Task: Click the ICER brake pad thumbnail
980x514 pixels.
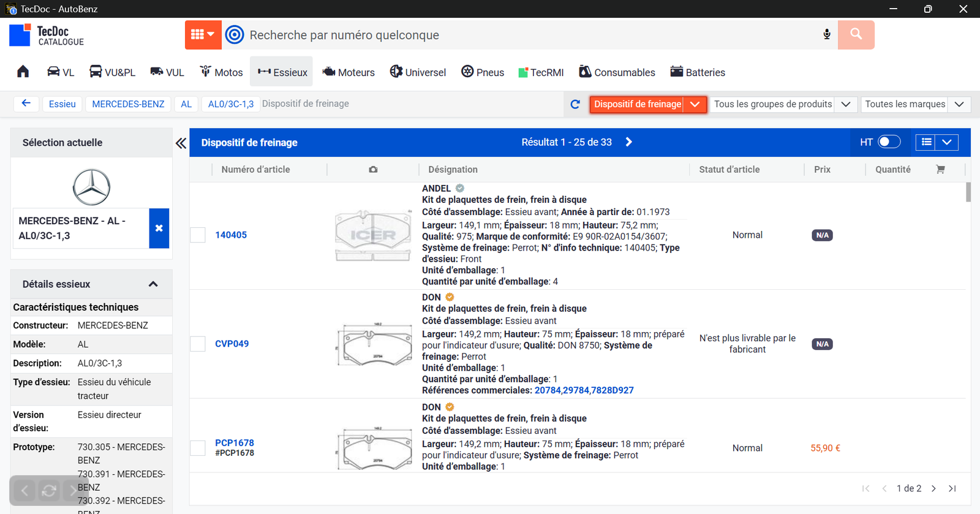Action: point(373,235)
